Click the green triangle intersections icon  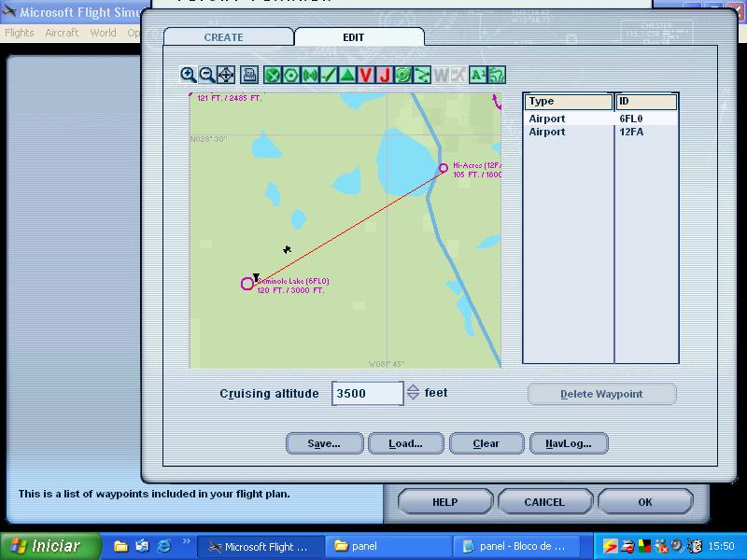point(347,75)
